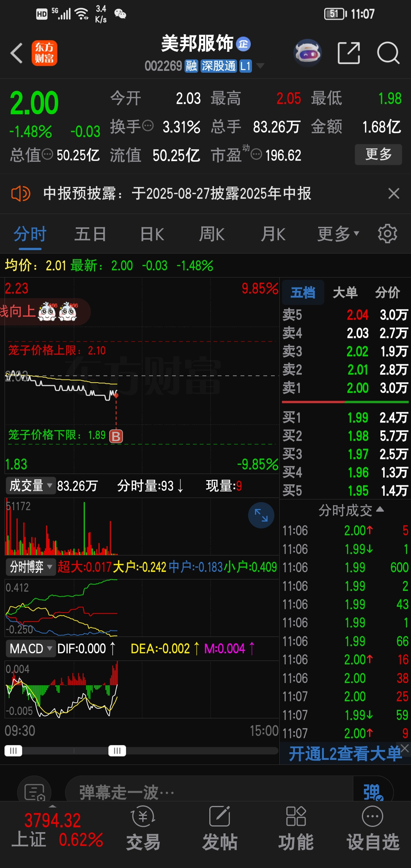Open the comment list settings icon
This screenshot has height=868, width=411.
tap(34, 793)
